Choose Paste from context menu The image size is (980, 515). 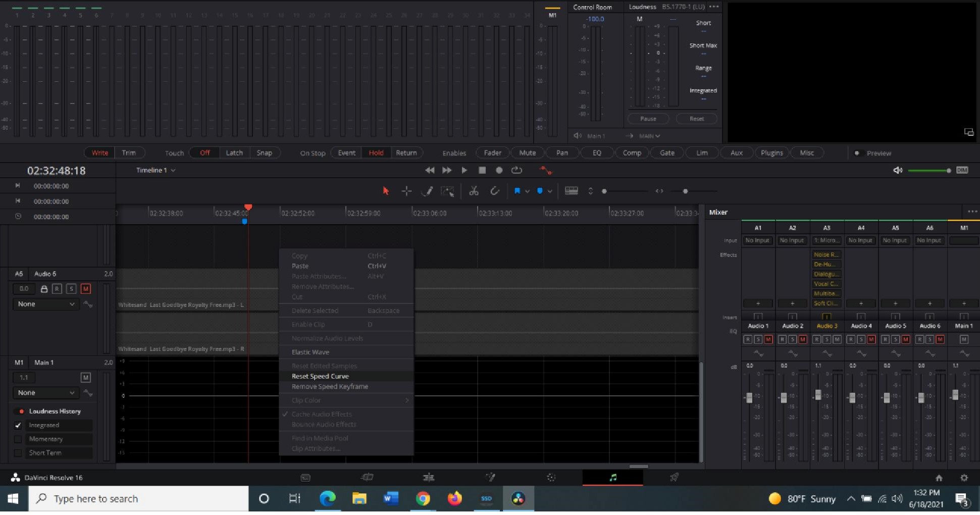(346, 266)
